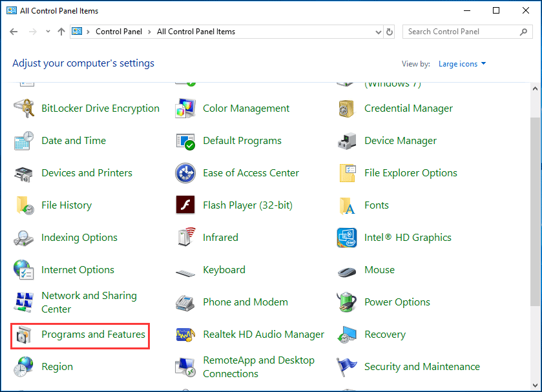This screenshot has width=542, height=392.
Task: Open the Credential Manager safe icon
Action: coord(347,108)
